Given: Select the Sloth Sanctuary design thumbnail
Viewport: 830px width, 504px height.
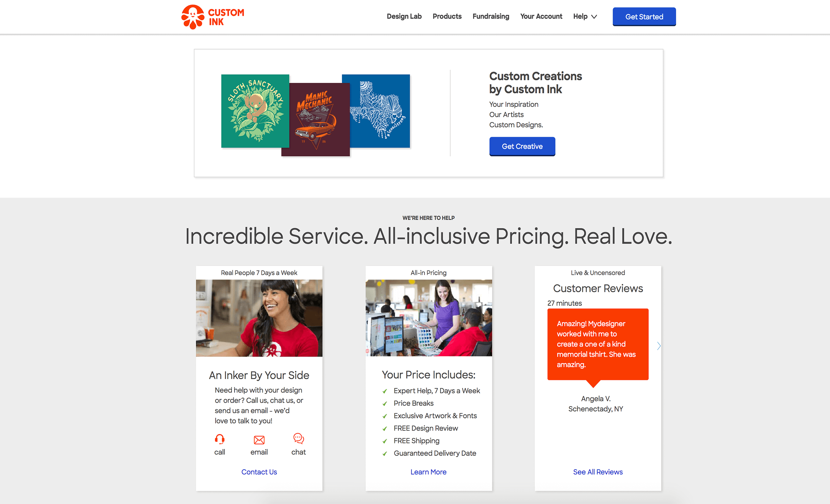Looking at the screenshot, I should tap(255, 111).
